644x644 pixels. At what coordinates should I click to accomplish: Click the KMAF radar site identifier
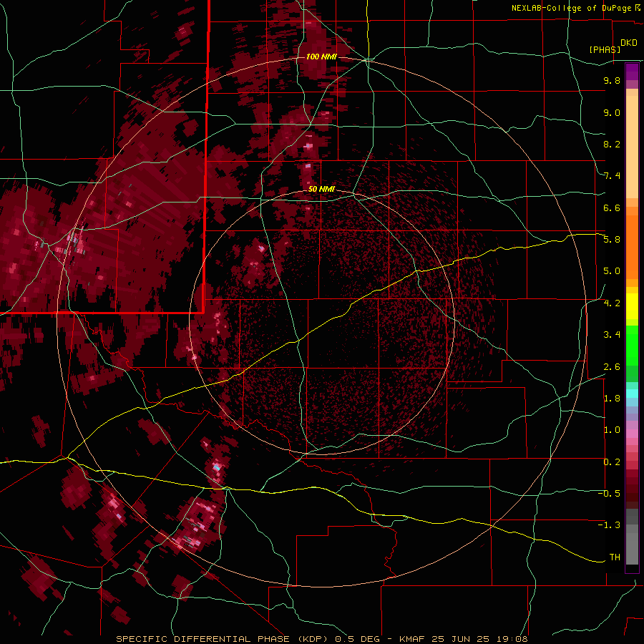412,639
